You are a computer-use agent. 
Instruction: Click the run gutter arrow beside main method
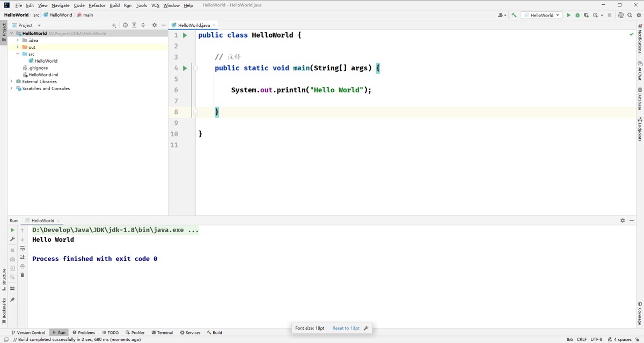pos(185,68)
